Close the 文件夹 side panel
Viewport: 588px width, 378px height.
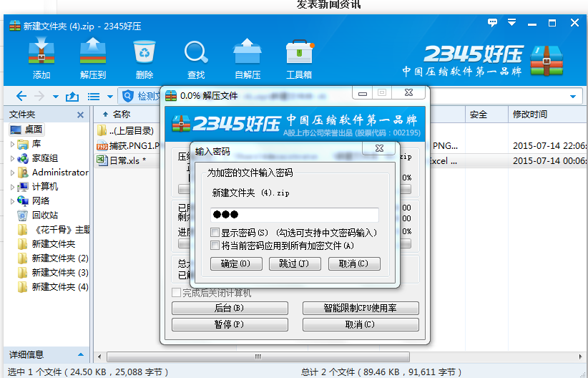point(80,115)
